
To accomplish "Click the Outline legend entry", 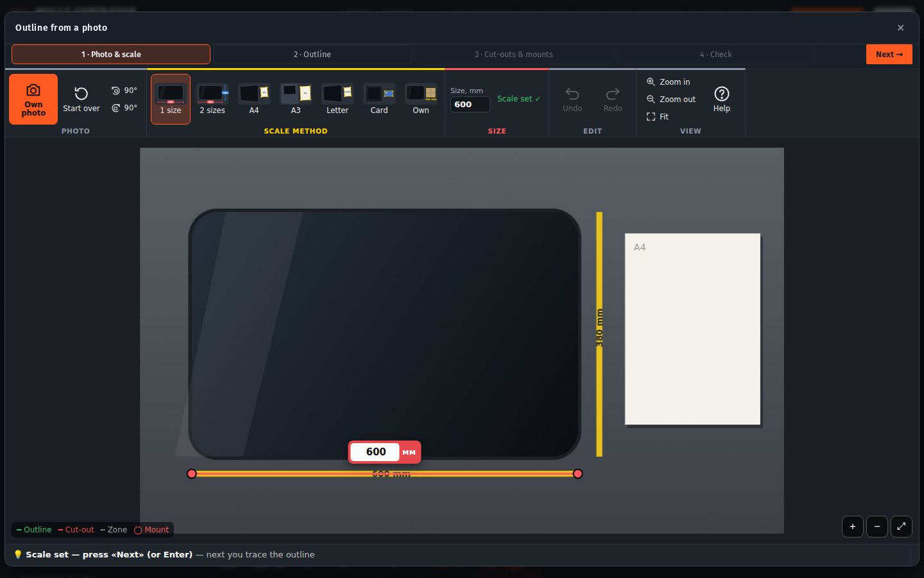I will pyautogui.click(x=34, y=530).
